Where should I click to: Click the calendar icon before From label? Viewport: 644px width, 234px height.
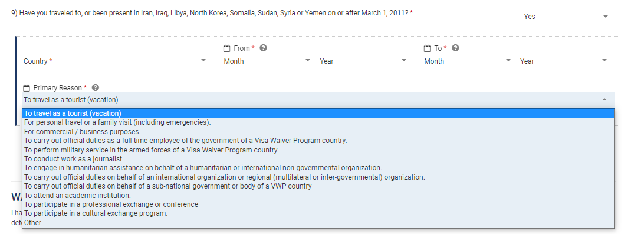(x=226, y=48)
